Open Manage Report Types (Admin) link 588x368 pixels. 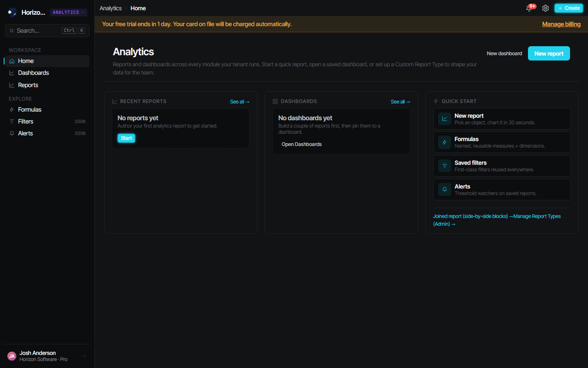pyautogui.click(x=537, y=216)
